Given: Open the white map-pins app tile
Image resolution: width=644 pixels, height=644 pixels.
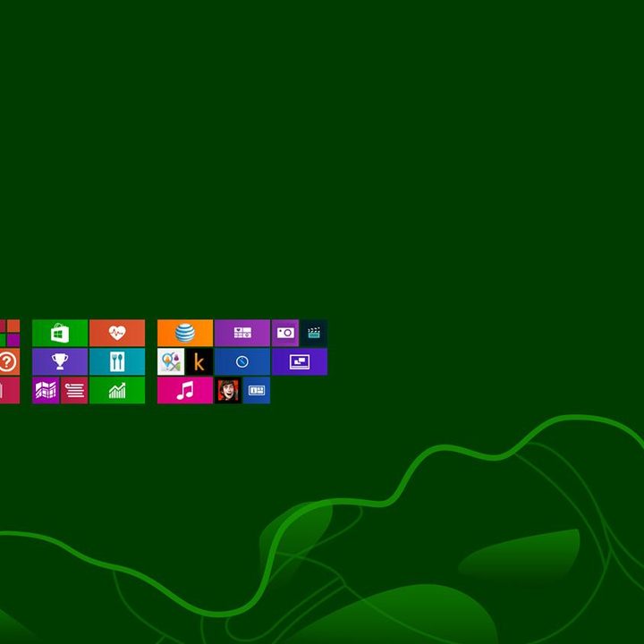Looking at the screenshot, I should pos(171,361).
